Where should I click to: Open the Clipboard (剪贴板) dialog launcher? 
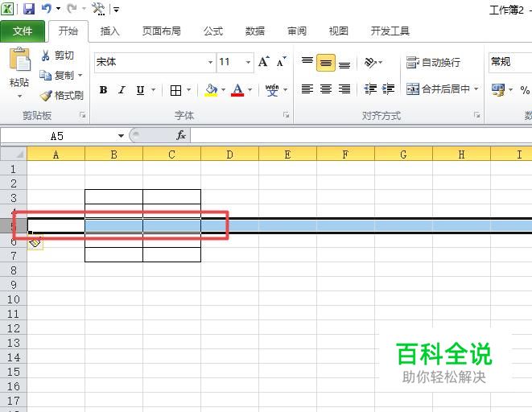click(82, 115)
